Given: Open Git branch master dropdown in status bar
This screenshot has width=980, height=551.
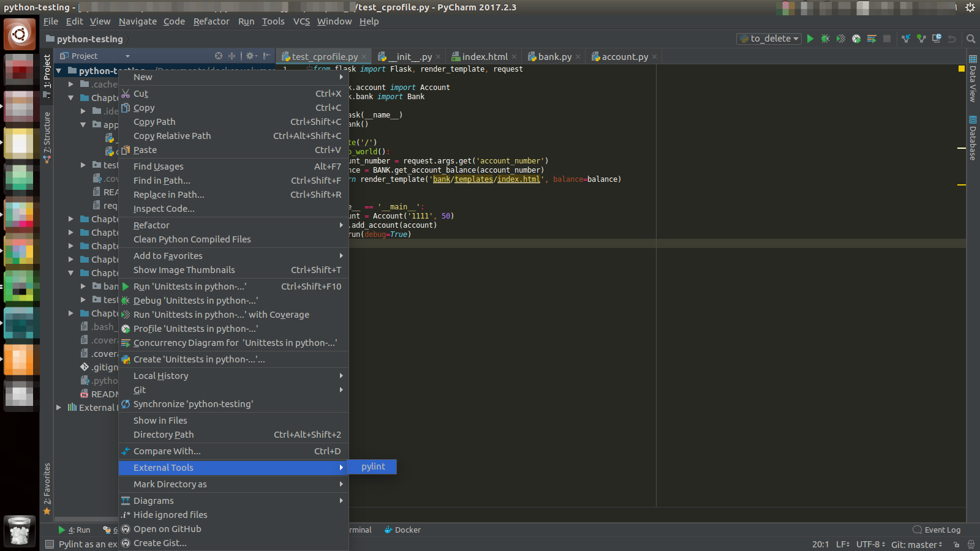Looking at the screenshot, I should [916, 544].
